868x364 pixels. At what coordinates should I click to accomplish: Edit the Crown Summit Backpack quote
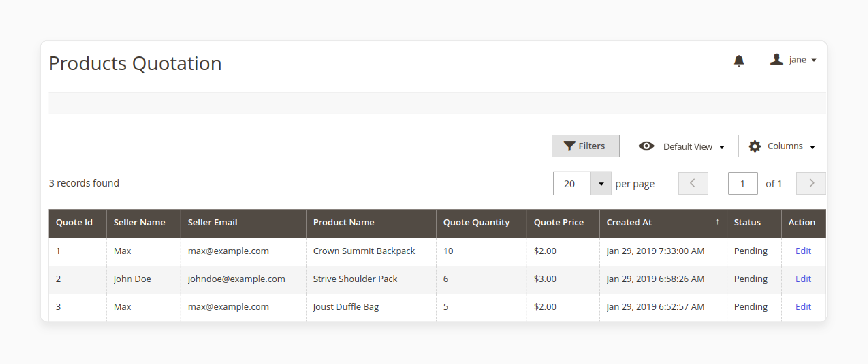(803, 251)
